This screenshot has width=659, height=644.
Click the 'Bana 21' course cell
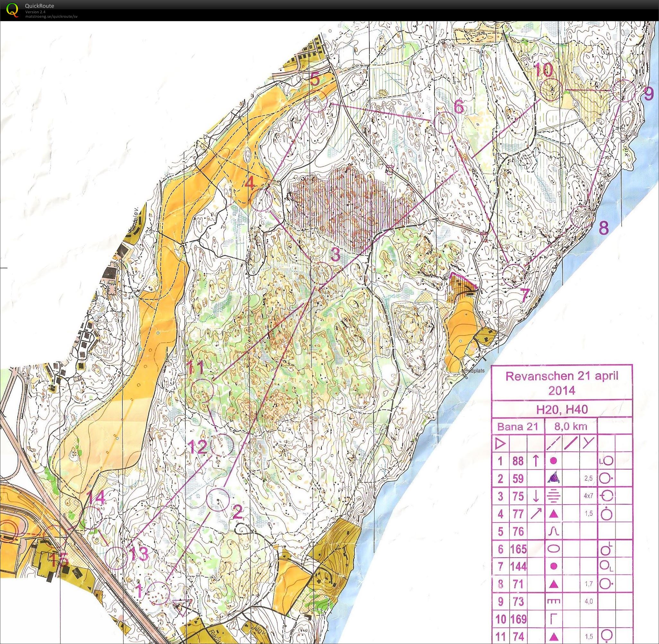pyautogui.click(x=517, y=427)
